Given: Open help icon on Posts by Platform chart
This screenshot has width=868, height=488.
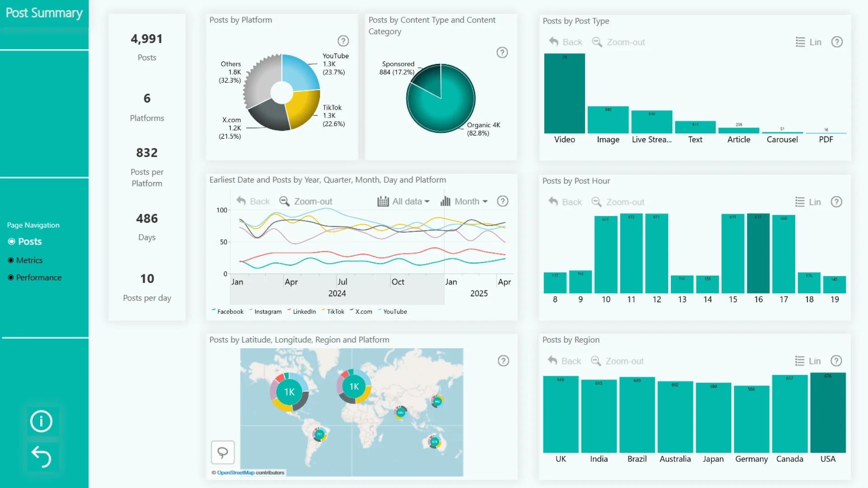Looking at the screenshot, I should point(344,41).
